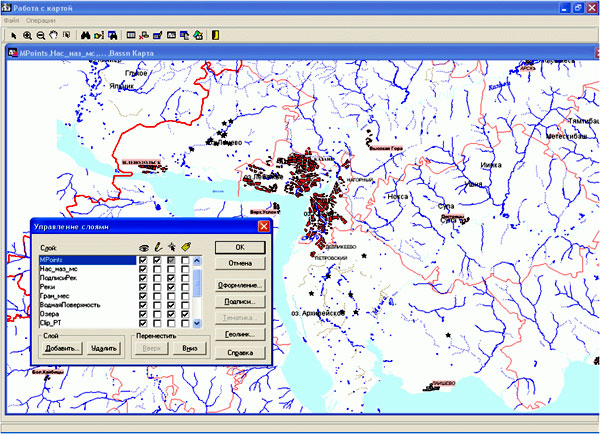
Task: Toggle auto-label checkbox for Озера layer
Action: [x=185, y=314]
